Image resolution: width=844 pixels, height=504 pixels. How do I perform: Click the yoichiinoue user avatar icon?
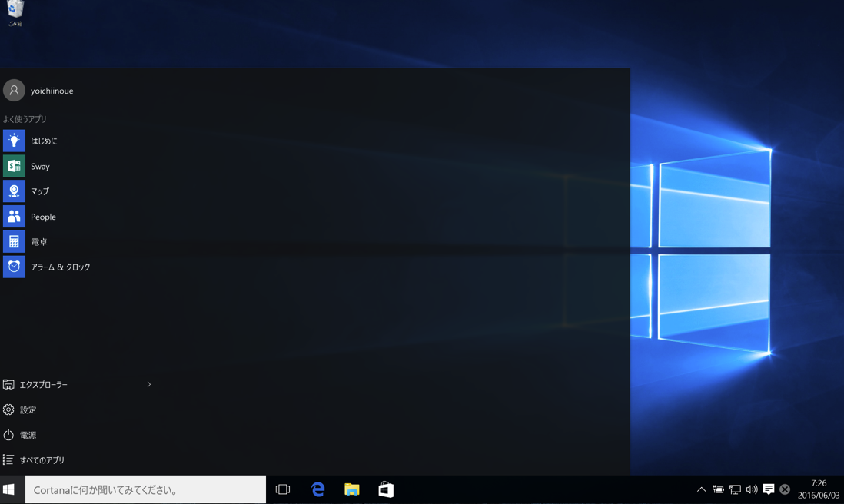[14, 91]
